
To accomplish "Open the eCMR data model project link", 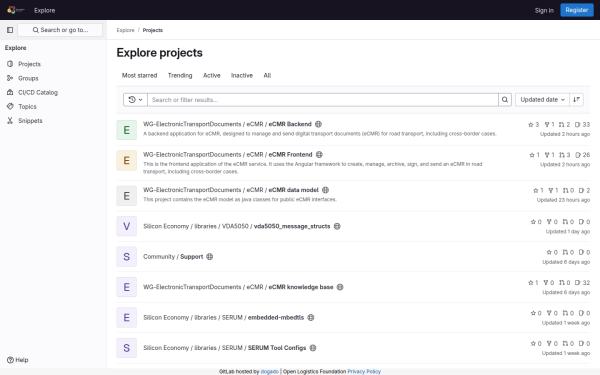I will coord(231,190).
